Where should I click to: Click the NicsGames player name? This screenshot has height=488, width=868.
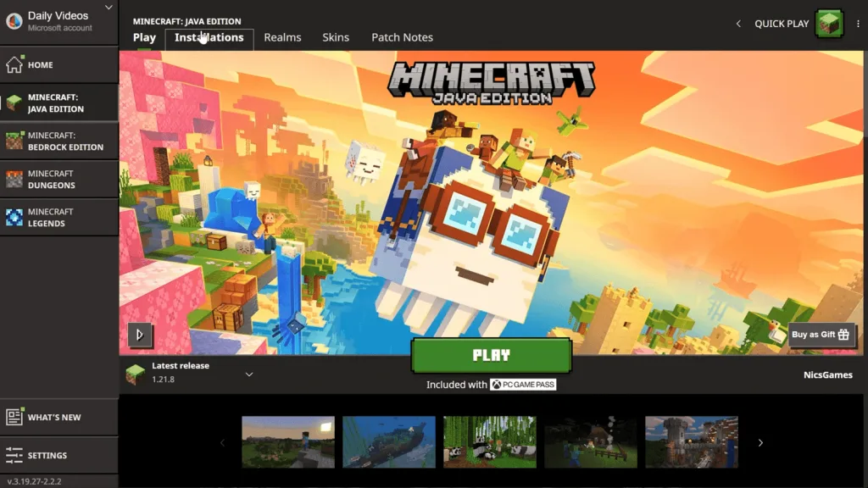[x=827, y=375]
